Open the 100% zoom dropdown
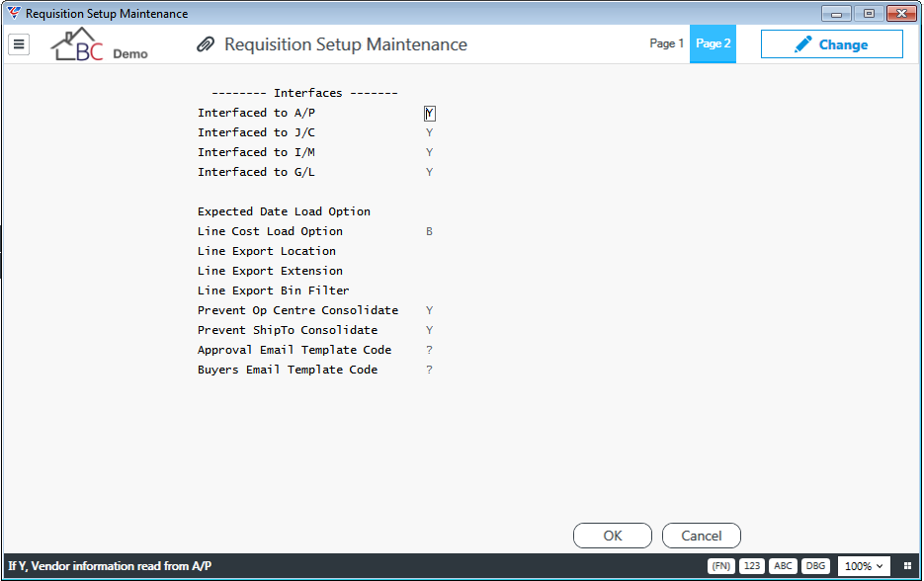The height and width of the screenshot is (581, 924). click(x=864, y=565)
